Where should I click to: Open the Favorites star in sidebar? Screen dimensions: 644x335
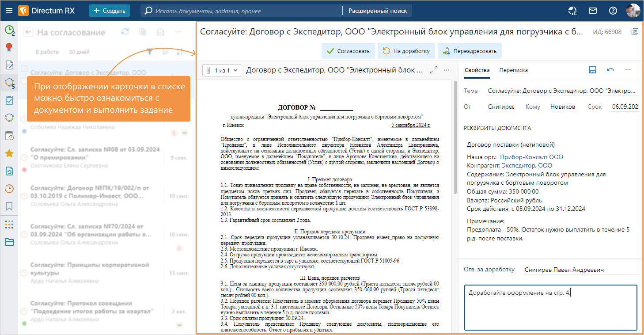click(9, 153)
